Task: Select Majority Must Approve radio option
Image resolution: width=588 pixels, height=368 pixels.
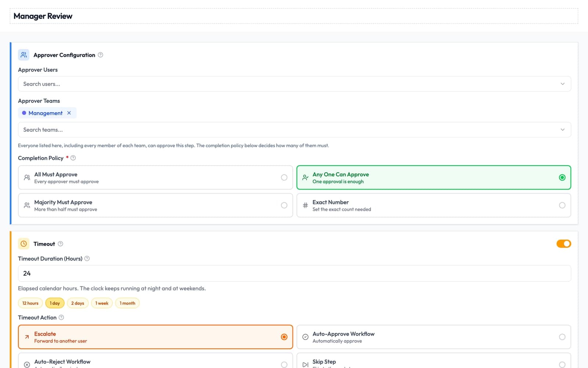Action: (x=284, y=205)
